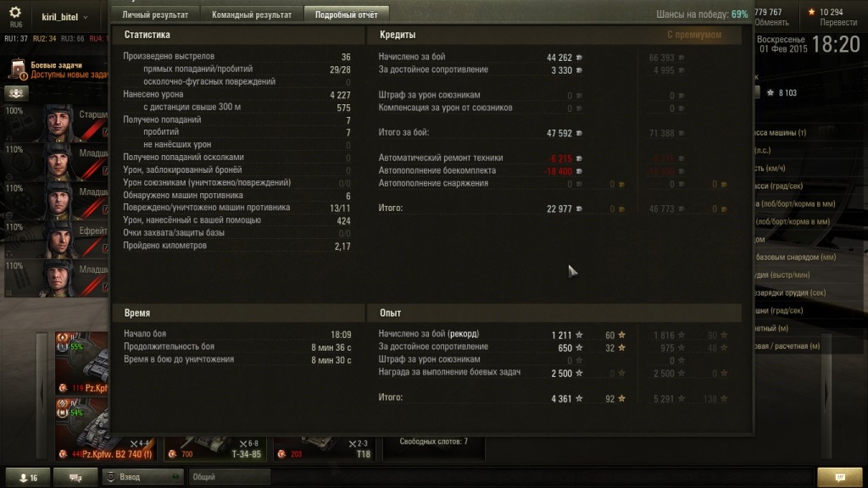This screenshot has height=488, width=868.
Task: Open the settings gear menu
Action: point(15,13)
